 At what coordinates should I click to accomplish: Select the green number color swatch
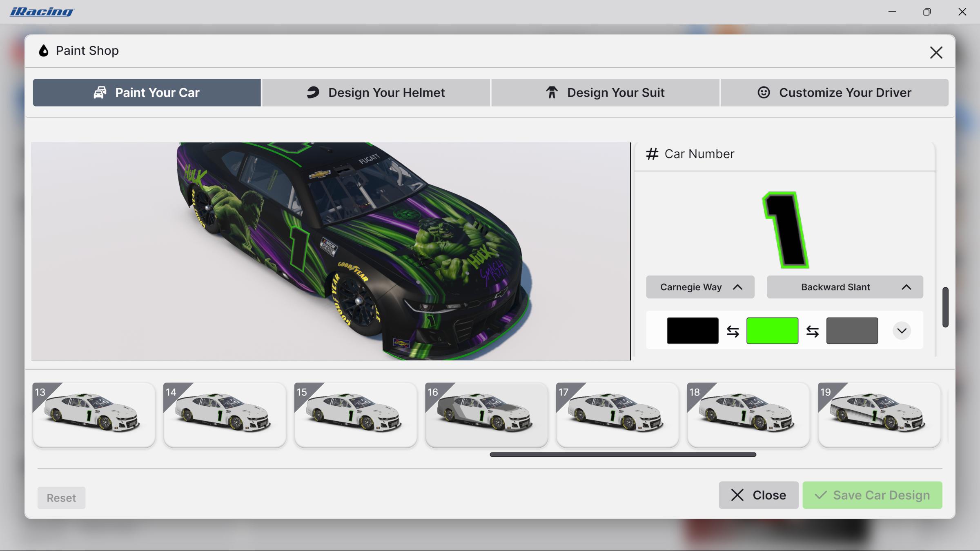click(772, 331)
